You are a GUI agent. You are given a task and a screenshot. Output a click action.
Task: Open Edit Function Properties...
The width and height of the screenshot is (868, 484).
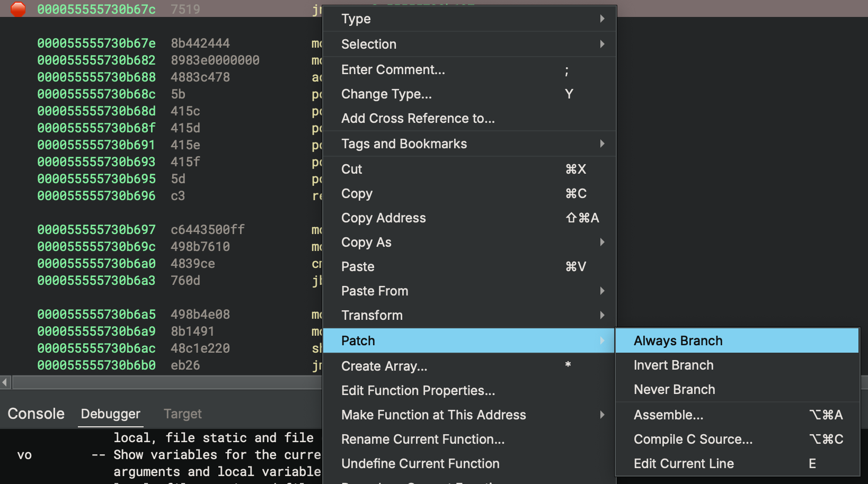470,391
